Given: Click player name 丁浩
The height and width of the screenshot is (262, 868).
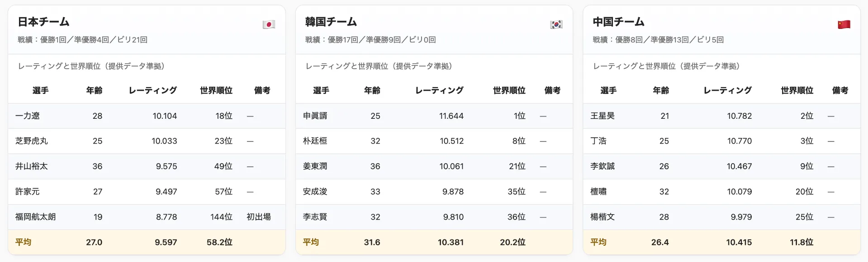Looking at the screenshot, I should click(599, 141).
